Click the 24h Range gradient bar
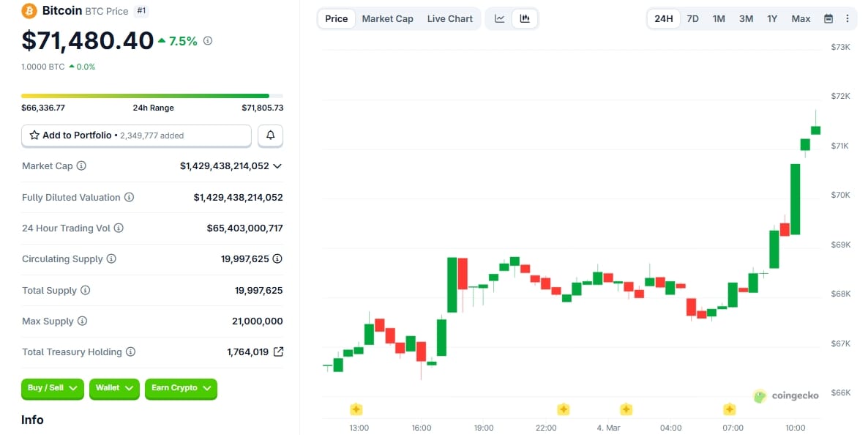This screenshot has height=435, width=868. coord(146,95)
